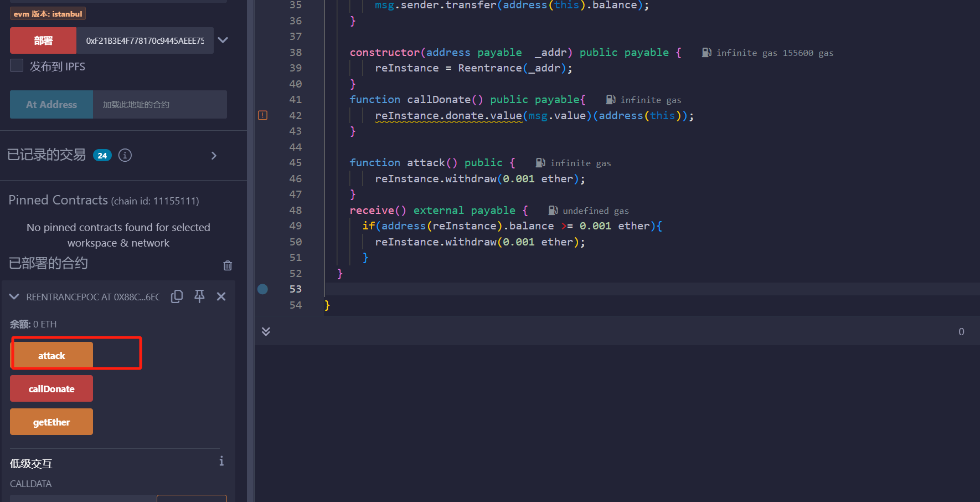Remove the REENTRANCEPOC deployed contract
Screen dimensions: 980x502
click(x=221, y=296)
